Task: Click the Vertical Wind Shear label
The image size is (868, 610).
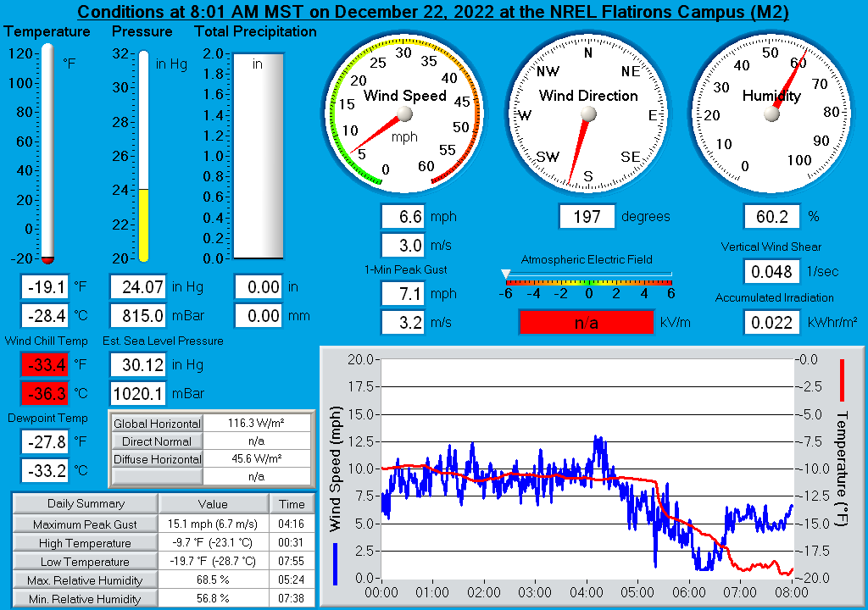Action: tap(771, 247)
